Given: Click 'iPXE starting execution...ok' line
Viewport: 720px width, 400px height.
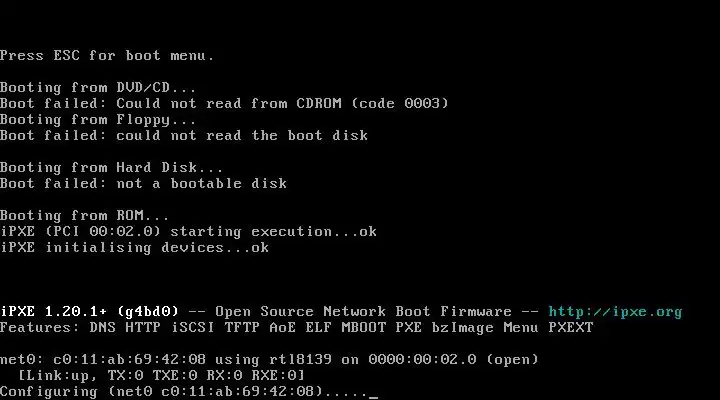Looking at the screenshot, I should (188, 231).
